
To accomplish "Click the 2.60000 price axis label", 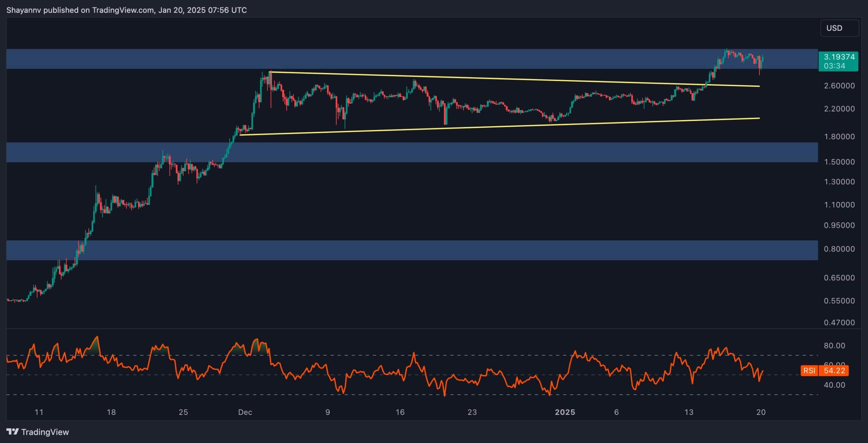I will coord(839,86).
